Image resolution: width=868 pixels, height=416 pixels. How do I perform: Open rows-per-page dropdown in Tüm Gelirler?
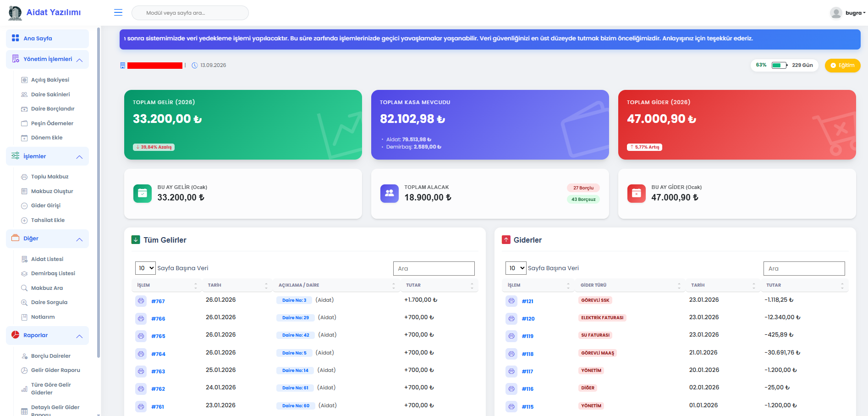coord(146,268)
